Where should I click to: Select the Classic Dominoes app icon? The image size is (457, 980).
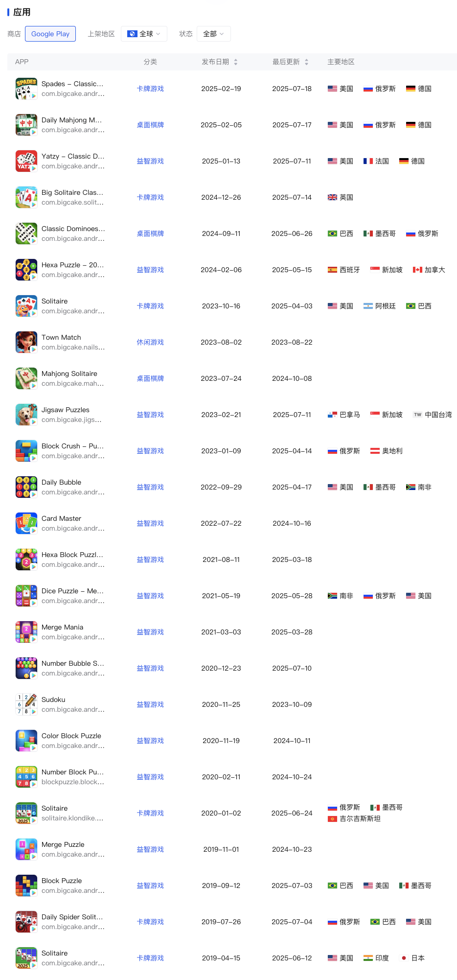coord(26,233)
